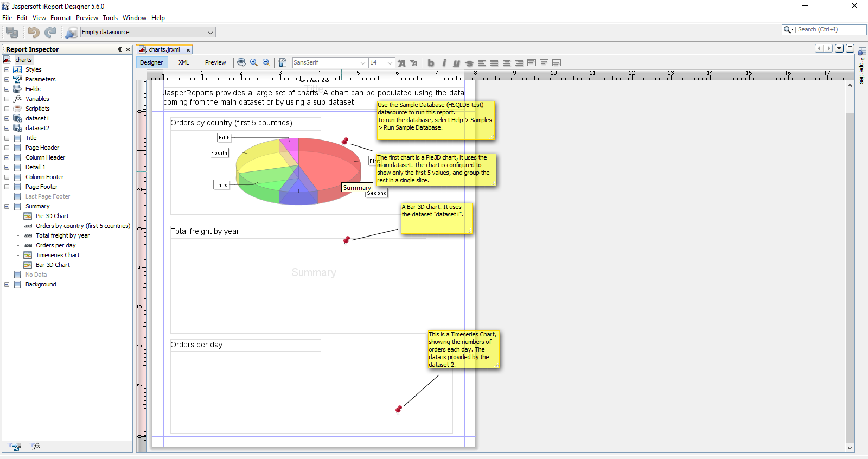Open the Help menu

click(x=158, y=18)
